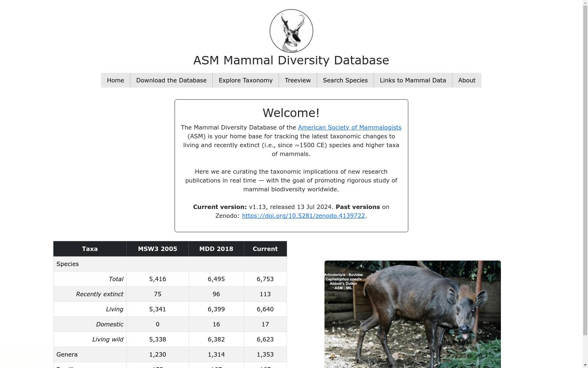This screenshot has width=588, height=368.
Task: Click the Abbott's Duiker photo
Action: tap(412, 314)
